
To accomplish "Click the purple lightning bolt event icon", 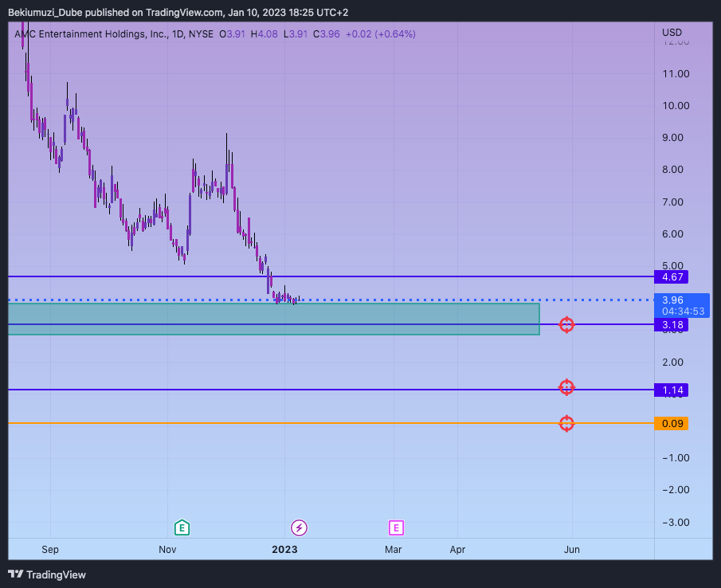I will point(300,527).
